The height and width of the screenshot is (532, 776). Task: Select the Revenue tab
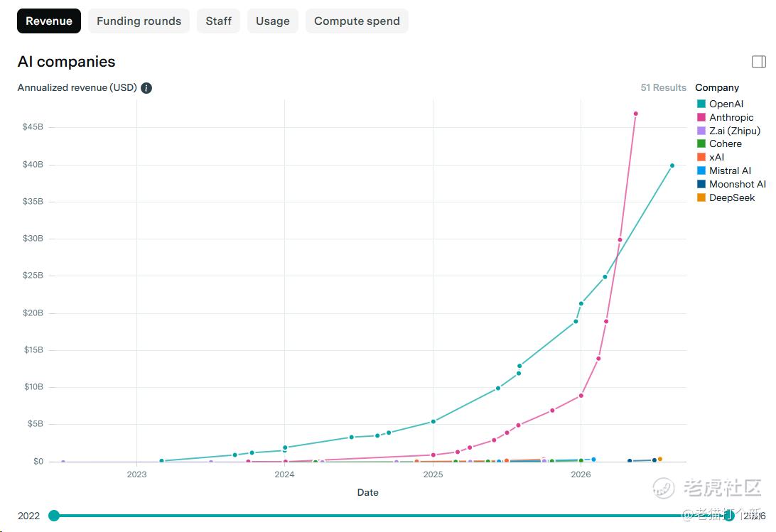click(48, 21)
